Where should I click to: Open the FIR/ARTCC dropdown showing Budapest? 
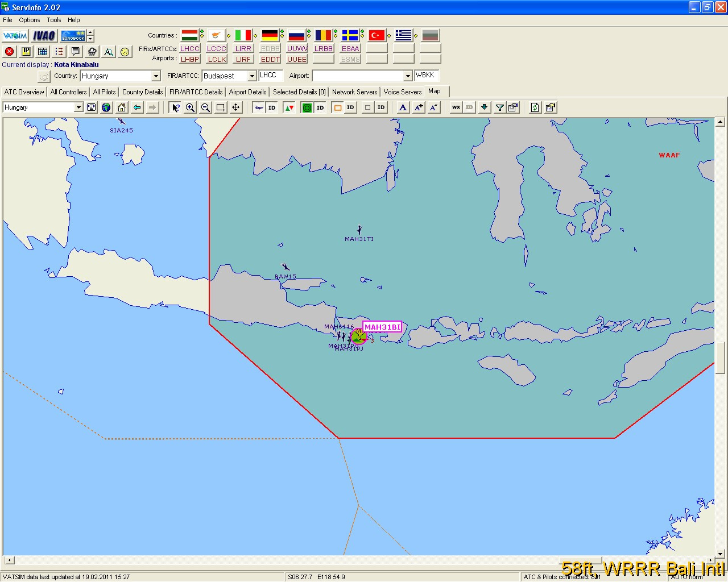click(x=252, y=76)
